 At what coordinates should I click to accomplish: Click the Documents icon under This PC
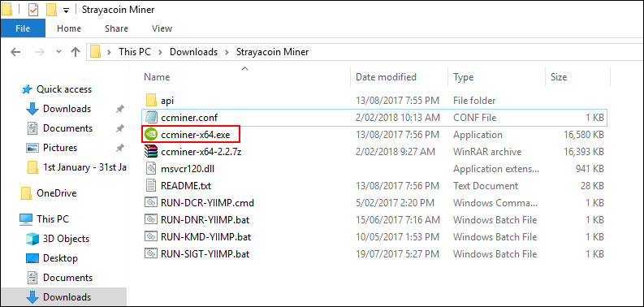[32, 278]
